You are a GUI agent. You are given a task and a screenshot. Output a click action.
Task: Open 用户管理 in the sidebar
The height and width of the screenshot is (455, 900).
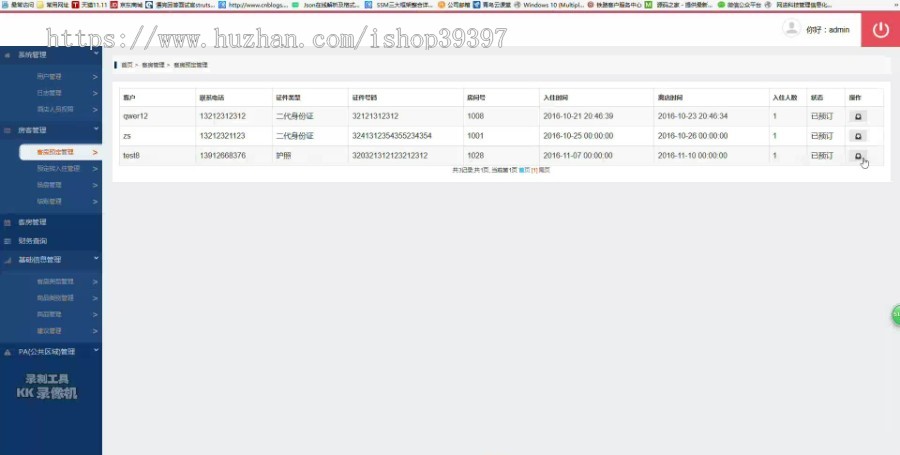pos(49,76)
